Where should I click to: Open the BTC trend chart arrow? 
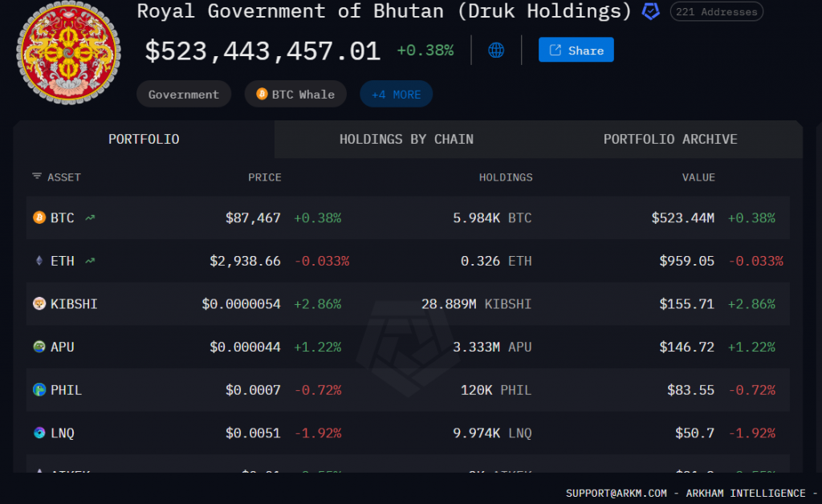[90, 217]
